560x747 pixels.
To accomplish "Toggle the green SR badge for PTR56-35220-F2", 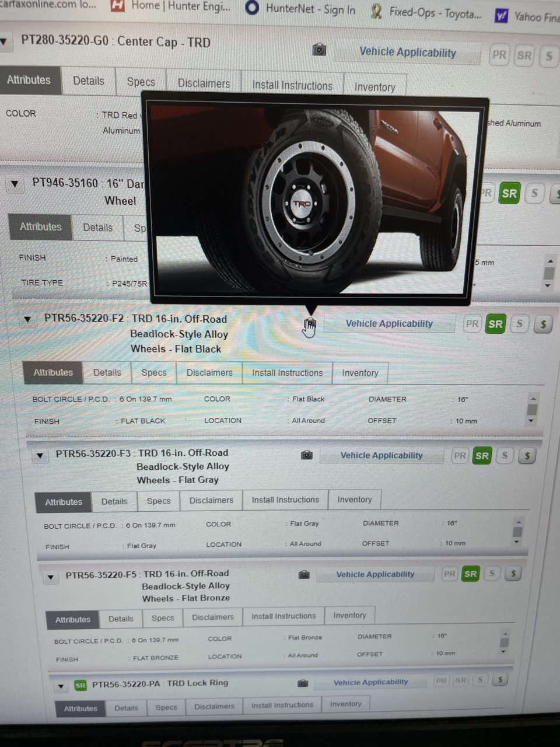I will coord(495,324).
